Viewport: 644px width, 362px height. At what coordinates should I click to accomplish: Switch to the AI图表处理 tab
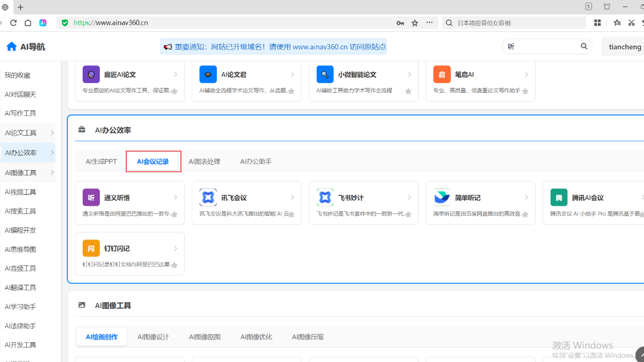click(204, 161)
